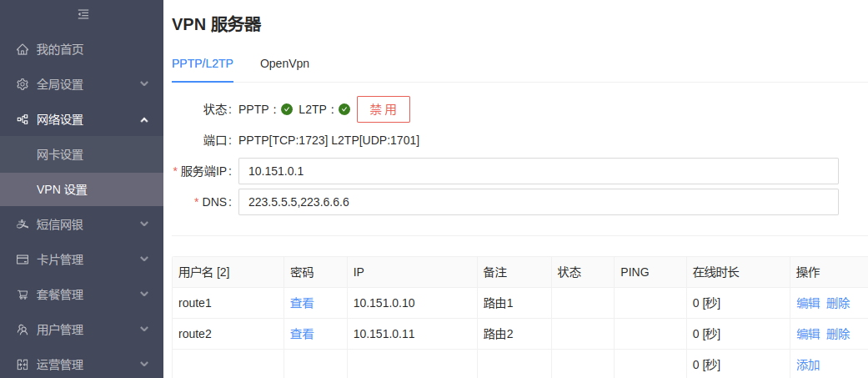This screenshot has width=868, height=378.
Task: Click the home icon beside 我的首页
Action: (23, 49)
